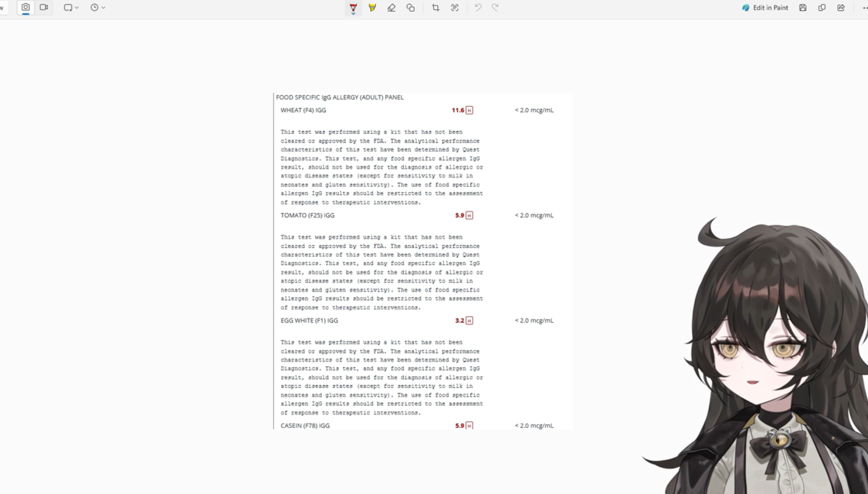Open the shapes tool
868x494 pixels.
pyautogui.click(x=410, y=8)
